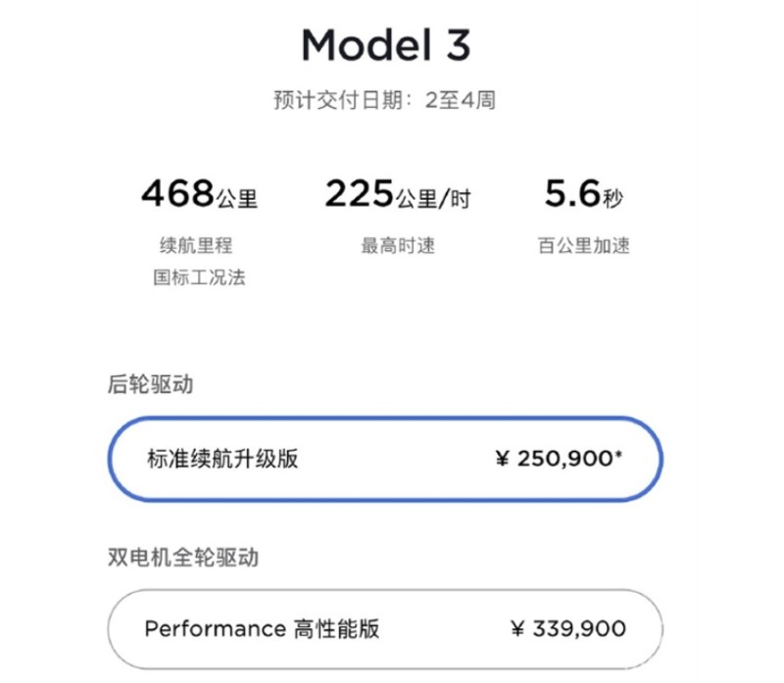The image size is (784, 683).
Task: Click the 468 range figure
Action: point(178,193)
